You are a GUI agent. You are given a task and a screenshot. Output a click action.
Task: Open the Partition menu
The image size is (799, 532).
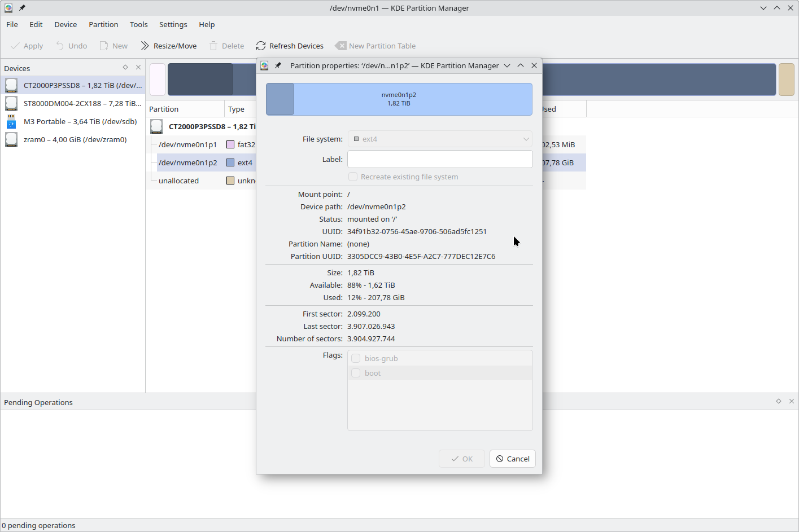[103, 24]
